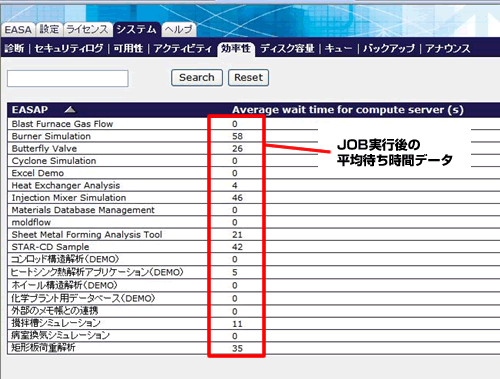Click the Search button

[x=197, y=78]
